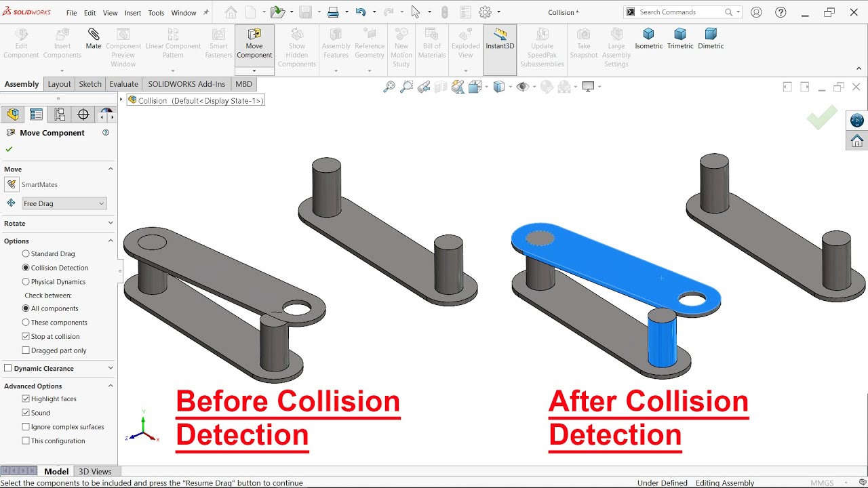Collapse the Options section

(x=111, y=241)
